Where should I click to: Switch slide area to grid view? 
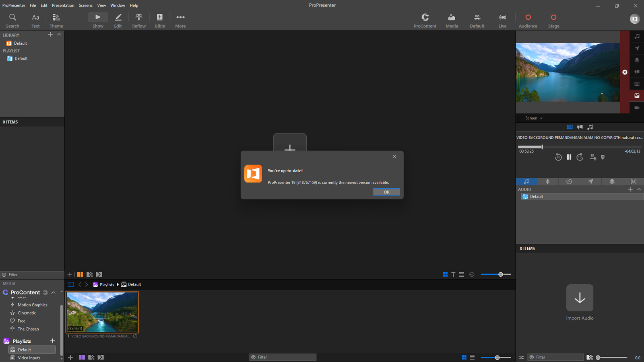[x=445, y=274]
